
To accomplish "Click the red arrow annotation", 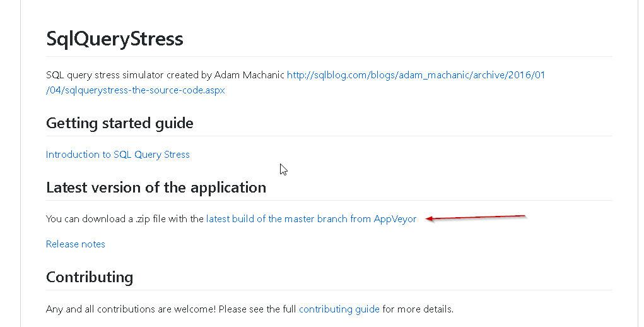I will click(476, 218).
